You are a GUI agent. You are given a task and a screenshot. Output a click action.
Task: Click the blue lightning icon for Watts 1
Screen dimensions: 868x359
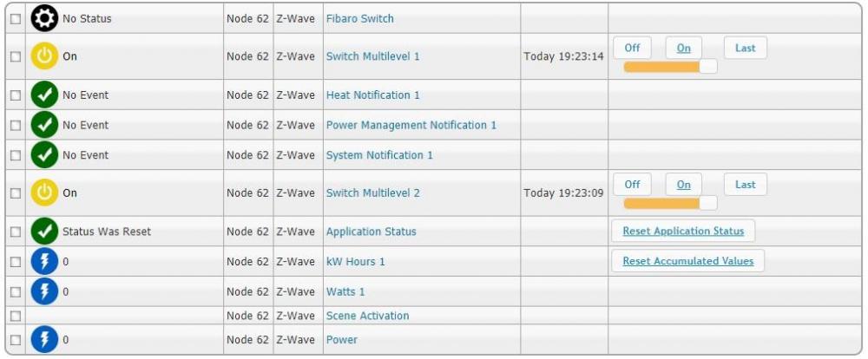pyautogui.click(x=44, y=291)
